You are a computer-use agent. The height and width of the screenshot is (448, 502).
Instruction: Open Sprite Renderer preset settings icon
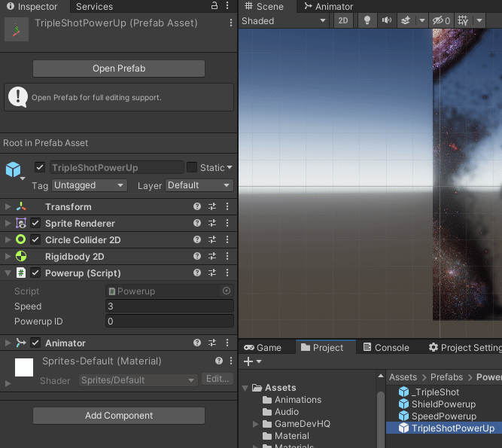(x=212, y=223)
